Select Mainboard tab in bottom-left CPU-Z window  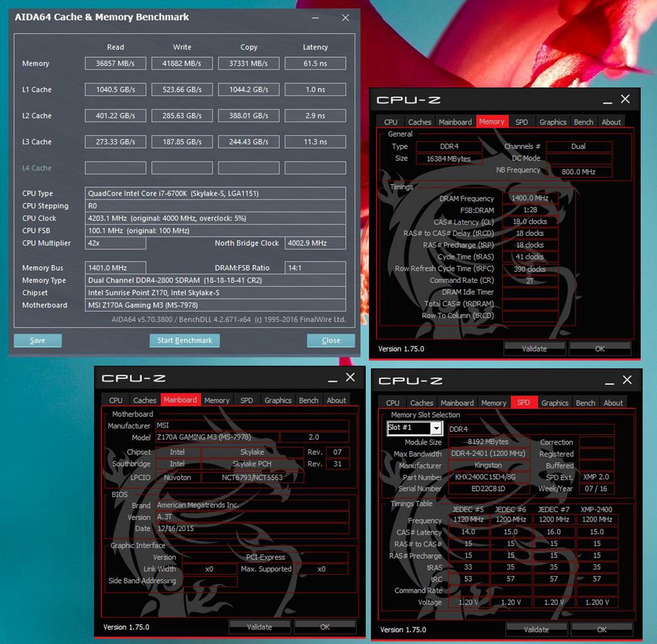[180, 400]
